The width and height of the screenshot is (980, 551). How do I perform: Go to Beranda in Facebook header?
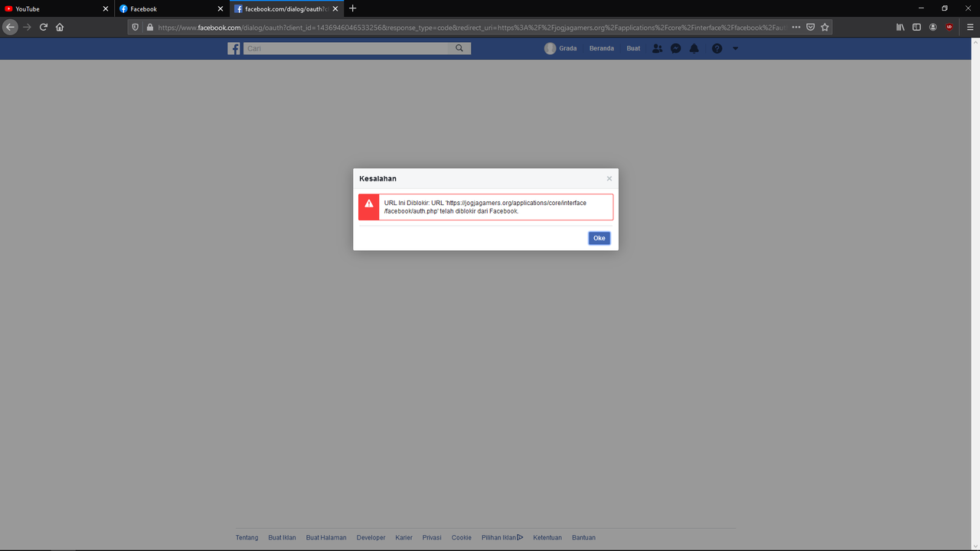(x=601, y=48)
